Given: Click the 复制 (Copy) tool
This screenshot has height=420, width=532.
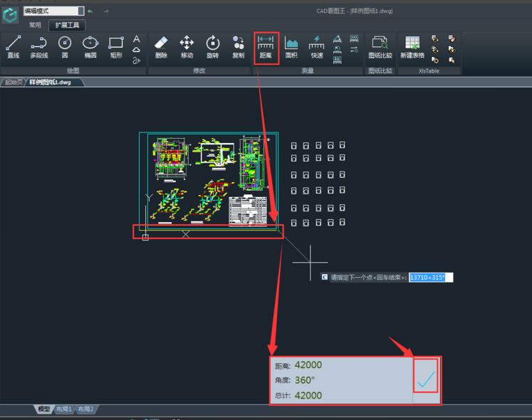Looking at the screenshot, I should click(238, 47).
